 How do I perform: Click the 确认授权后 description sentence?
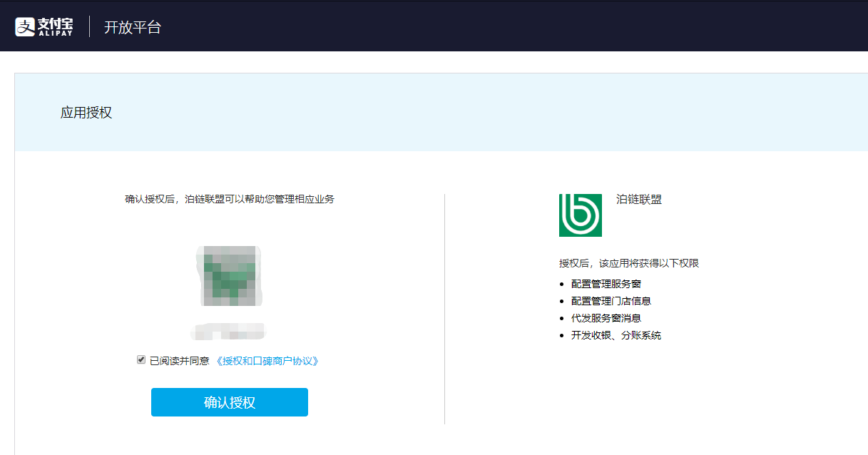click(229, 199)
